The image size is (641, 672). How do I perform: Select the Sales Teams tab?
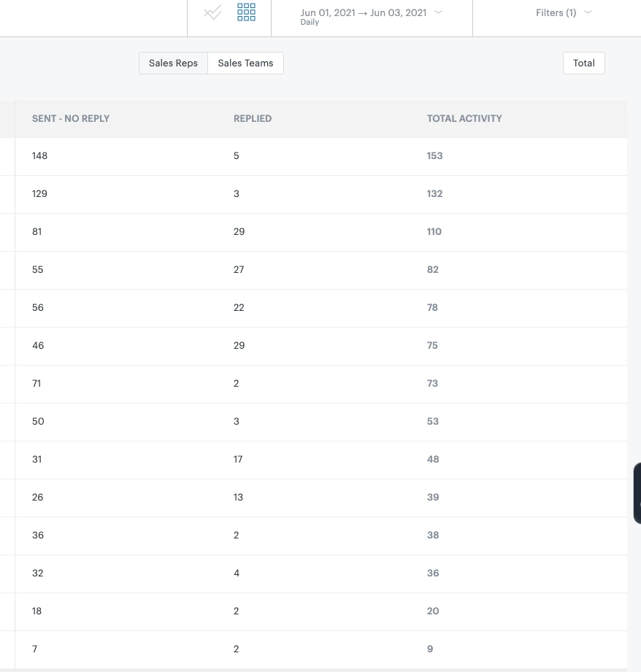(245, 63)
